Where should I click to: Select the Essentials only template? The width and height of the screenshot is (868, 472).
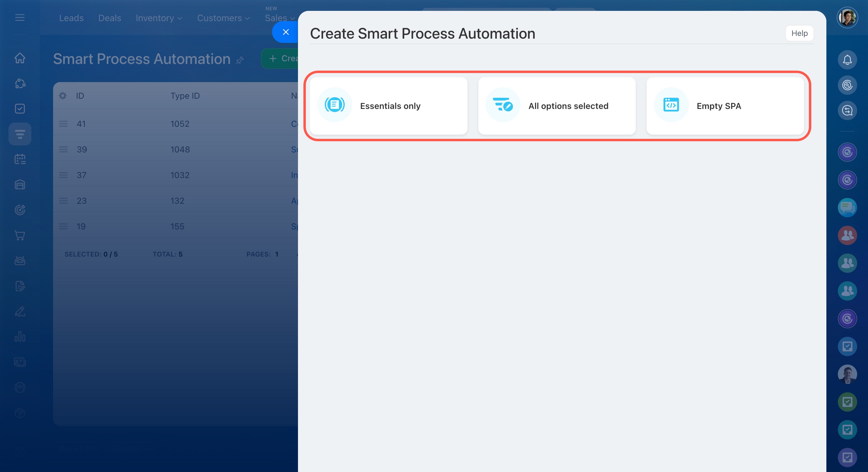tap(388, 106)
